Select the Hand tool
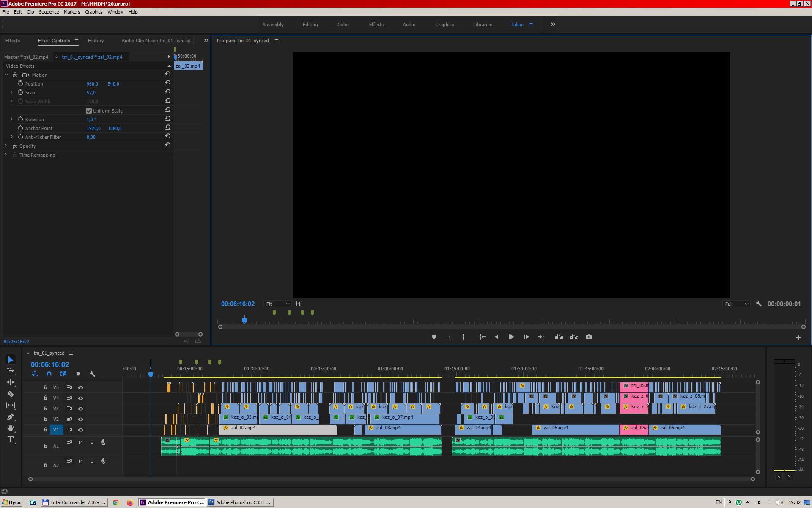This screenshot has width=812, height=508. coord(11,428)
